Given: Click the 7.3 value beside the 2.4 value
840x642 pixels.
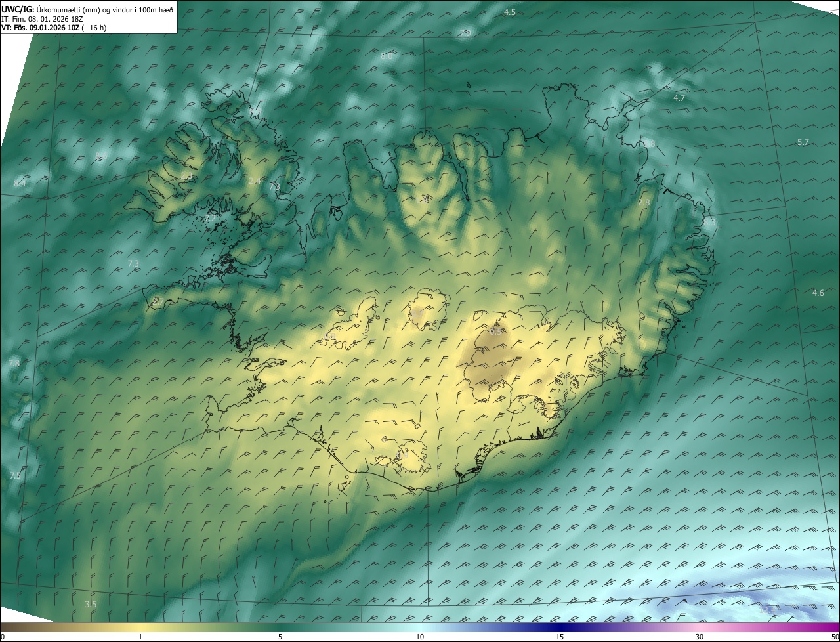Looking at the screenshot, I should coord(274,186).
